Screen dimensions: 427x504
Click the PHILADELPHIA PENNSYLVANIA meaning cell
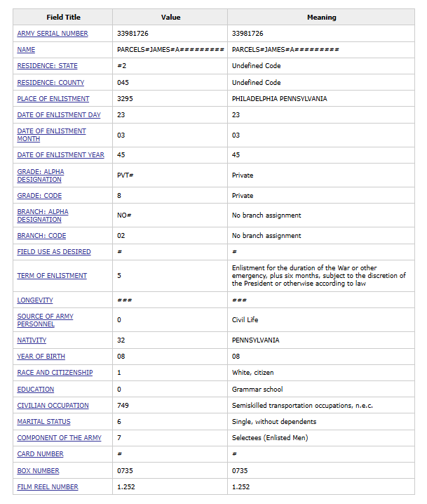click(279, 99)
